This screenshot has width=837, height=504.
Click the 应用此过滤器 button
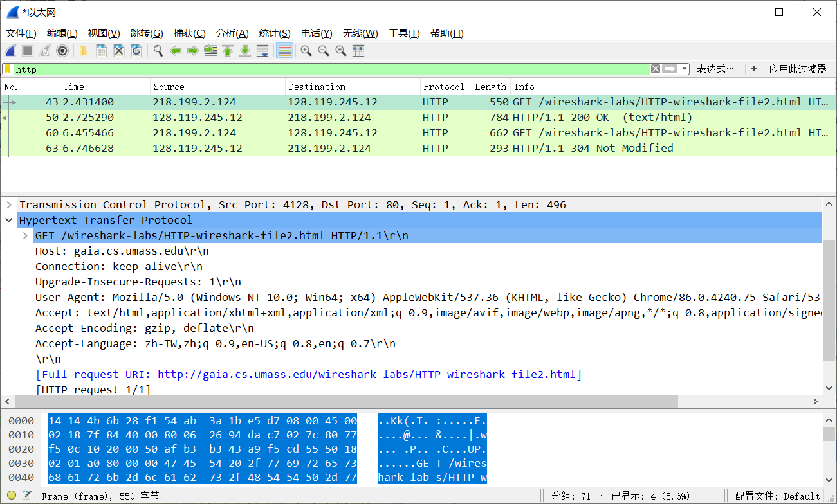coord(798,69)
